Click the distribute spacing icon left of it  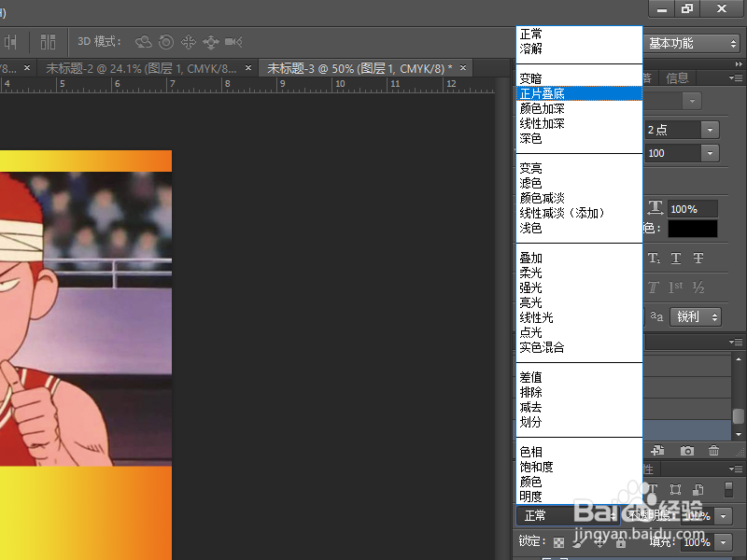point(10,42)
